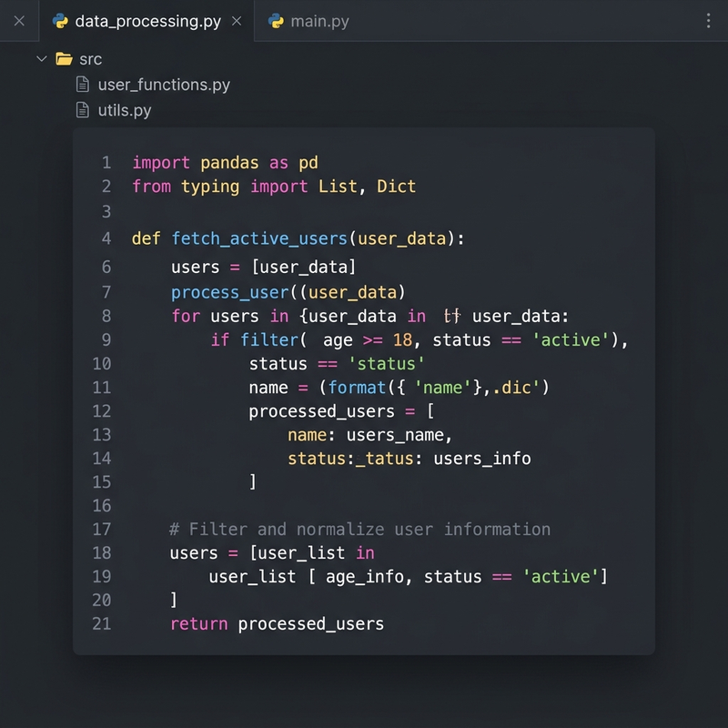728x728 pixels.
Task: Click the file icon beside user_functions.py
Action: pos(83,85)
